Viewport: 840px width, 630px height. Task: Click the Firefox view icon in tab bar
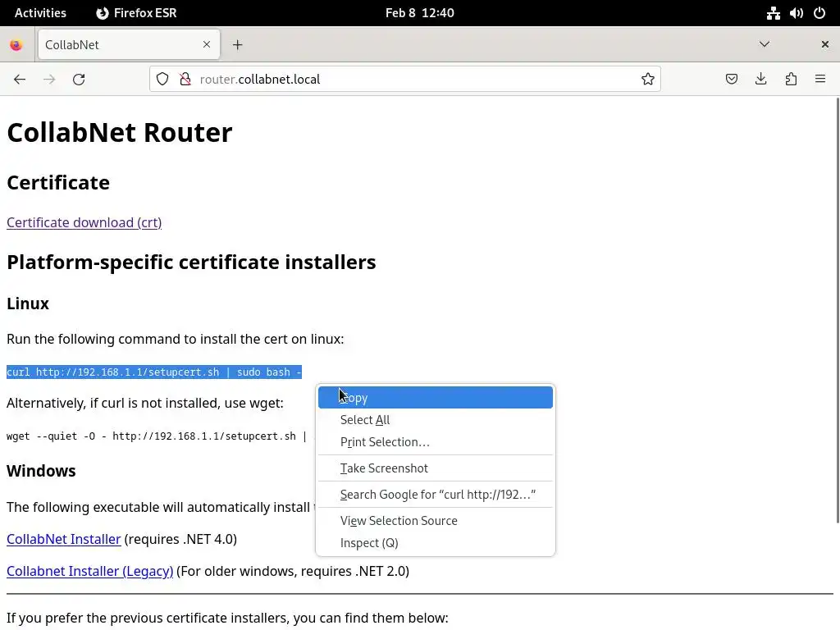coord(16,45)
